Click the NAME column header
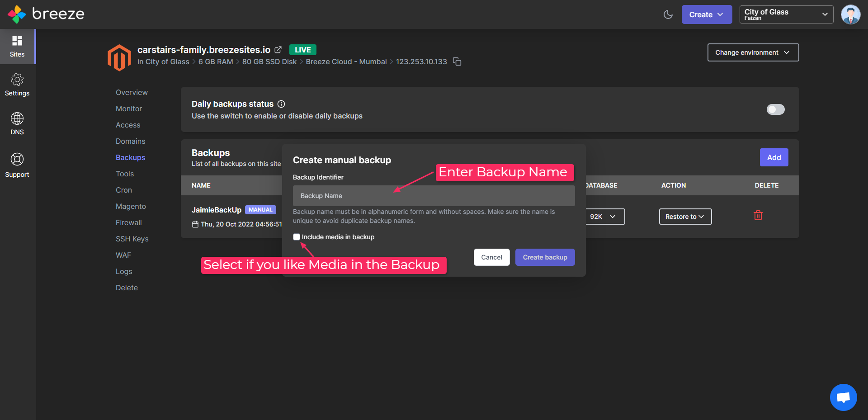868x420 pixels. (201, 185)
